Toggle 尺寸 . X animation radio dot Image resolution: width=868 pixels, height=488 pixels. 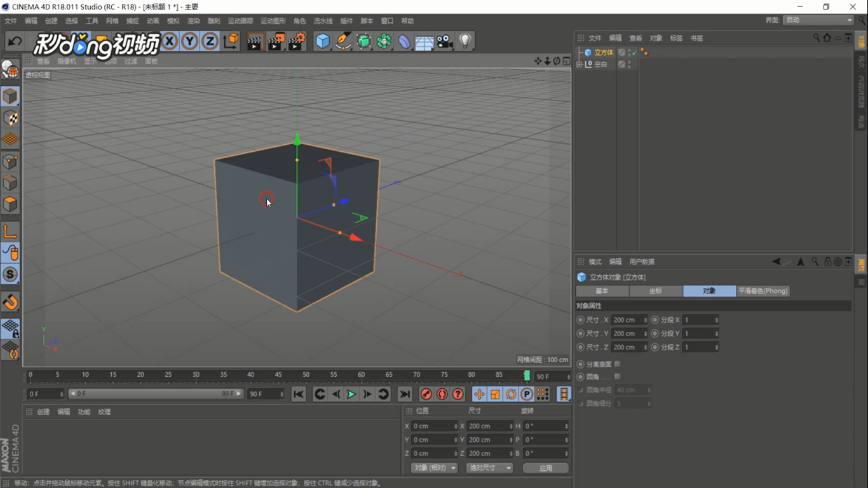point(580,320)
